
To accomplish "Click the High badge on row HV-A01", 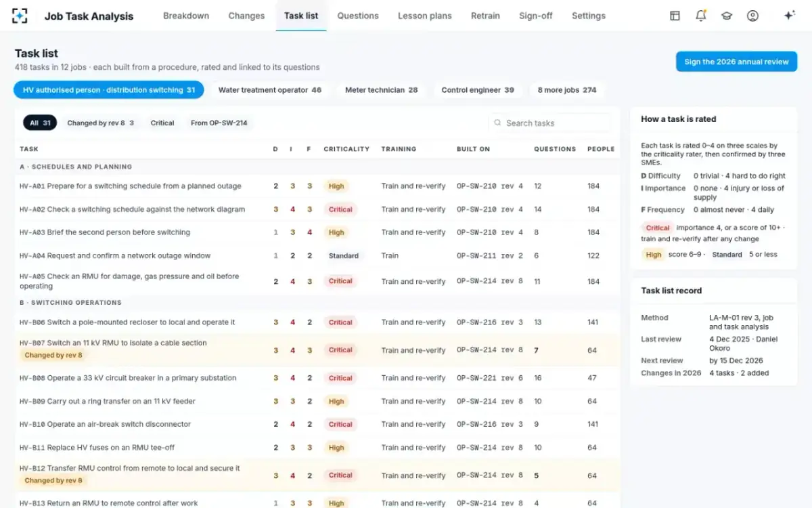I will pos(336,186).
